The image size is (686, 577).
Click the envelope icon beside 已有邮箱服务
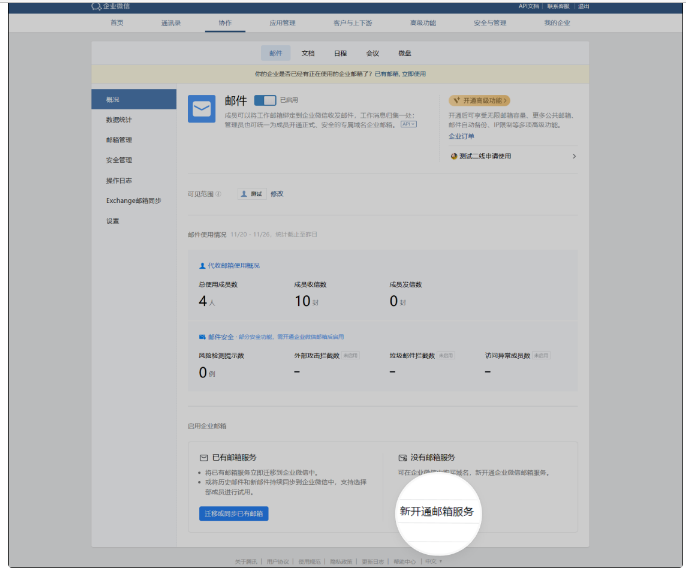(x=203, y=457)
